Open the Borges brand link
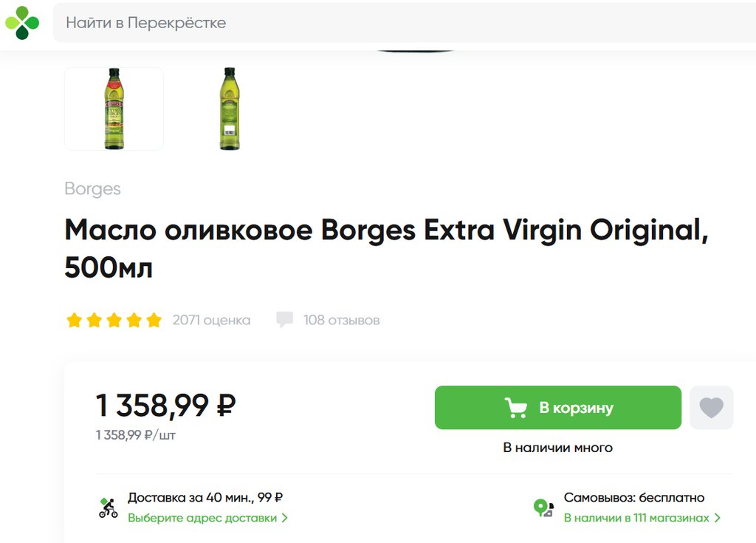The image size is (756, 543). 92,188
